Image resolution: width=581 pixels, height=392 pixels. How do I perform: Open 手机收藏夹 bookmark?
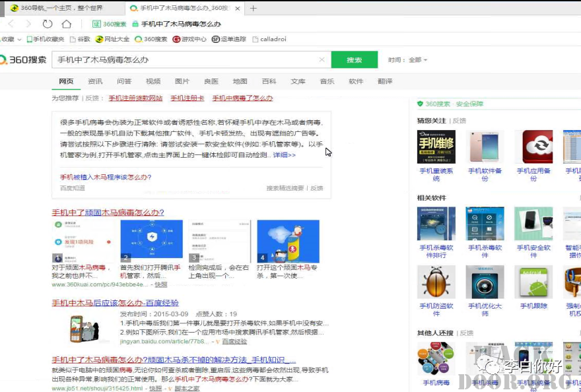tap(46, 39)
